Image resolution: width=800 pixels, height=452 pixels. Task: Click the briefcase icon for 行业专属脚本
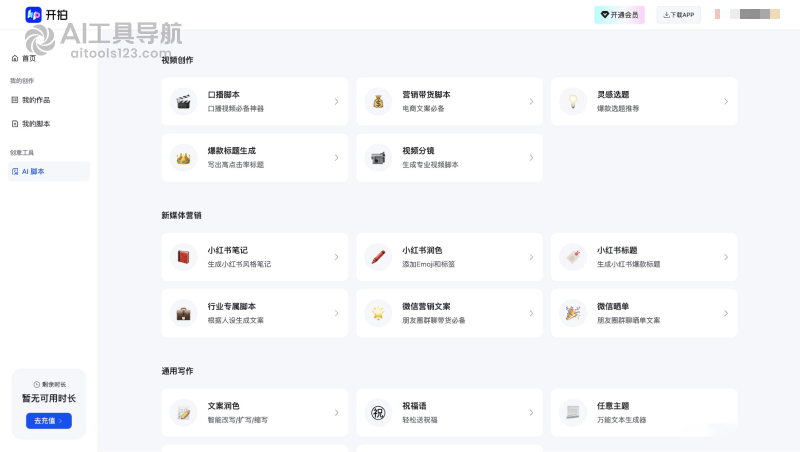pos(183,313)
